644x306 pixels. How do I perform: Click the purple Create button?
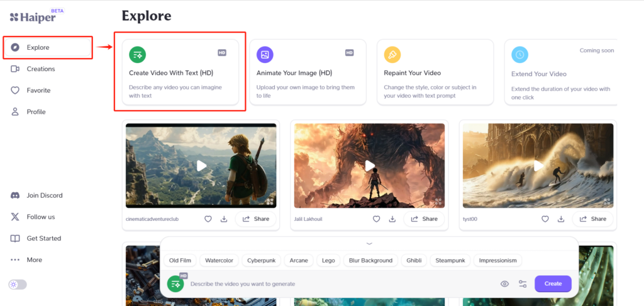(553, 284)
